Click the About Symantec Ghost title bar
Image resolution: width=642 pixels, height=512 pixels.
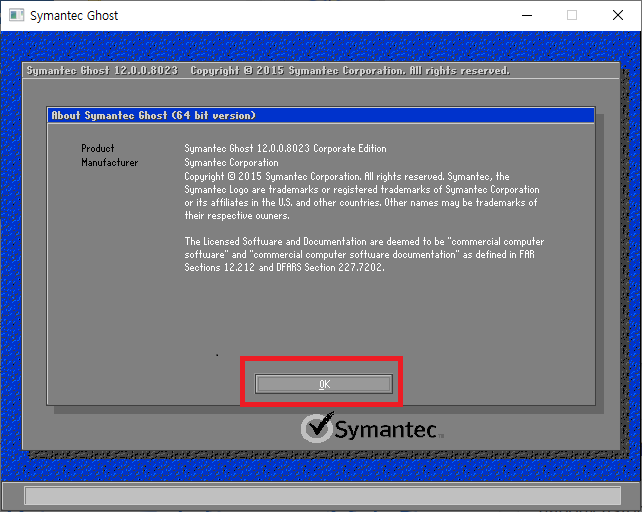(321, 116)
